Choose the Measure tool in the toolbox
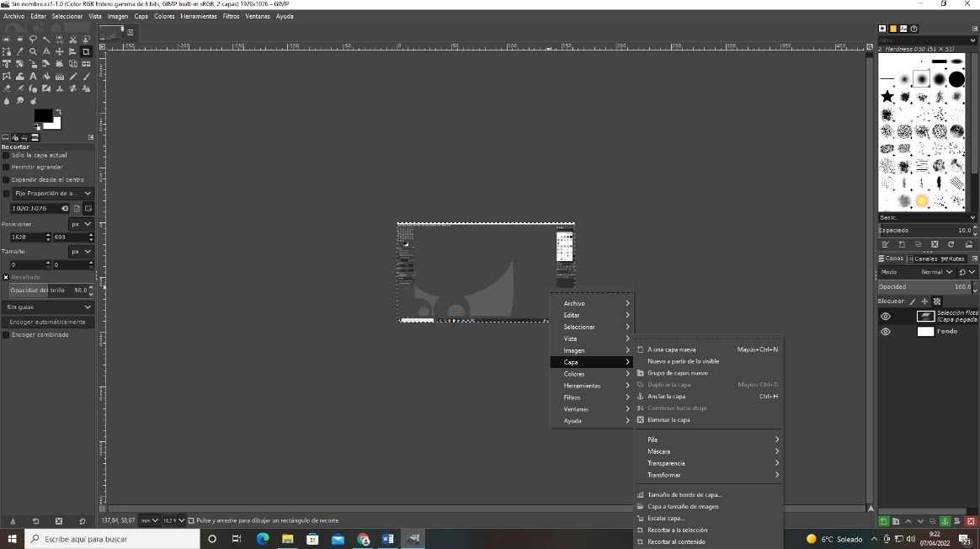The height and width of the screenshot is (549, 980). point(46,51)
